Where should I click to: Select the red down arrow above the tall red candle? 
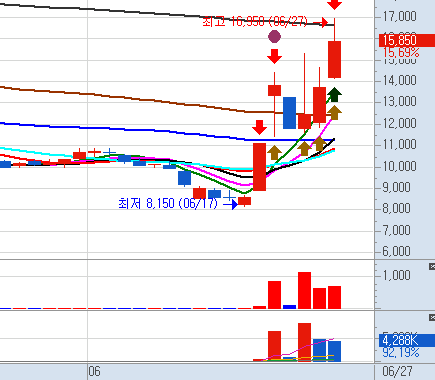pyautogui.click(x=259, y=128)
